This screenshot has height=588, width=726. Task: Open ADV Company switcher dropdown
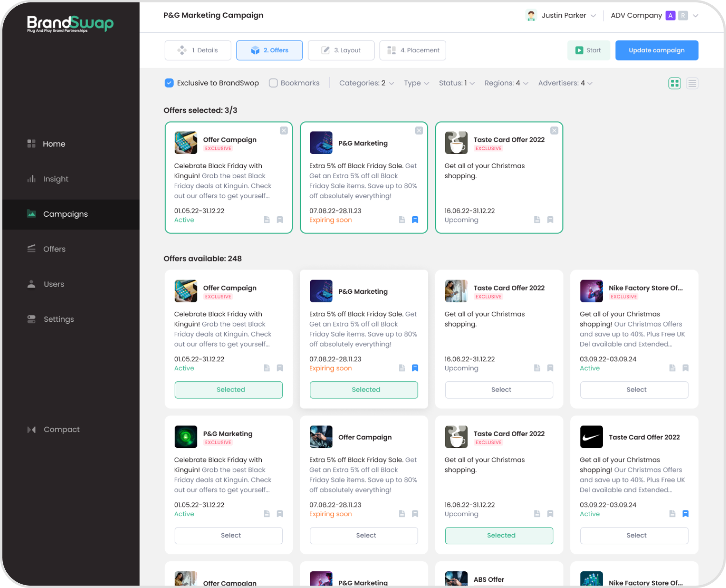[655, 15]
